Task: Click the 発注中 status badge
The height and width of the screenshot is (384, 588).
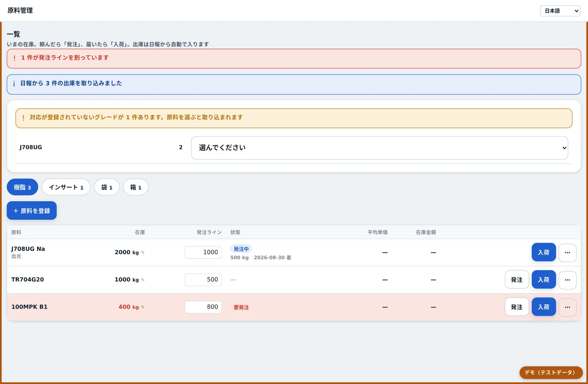Action: coord(241,249)
